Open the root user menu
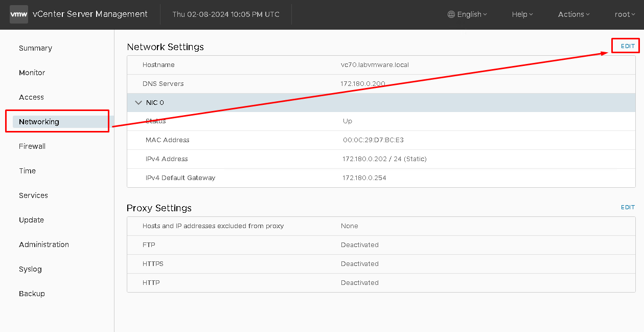 pos(625,14)
